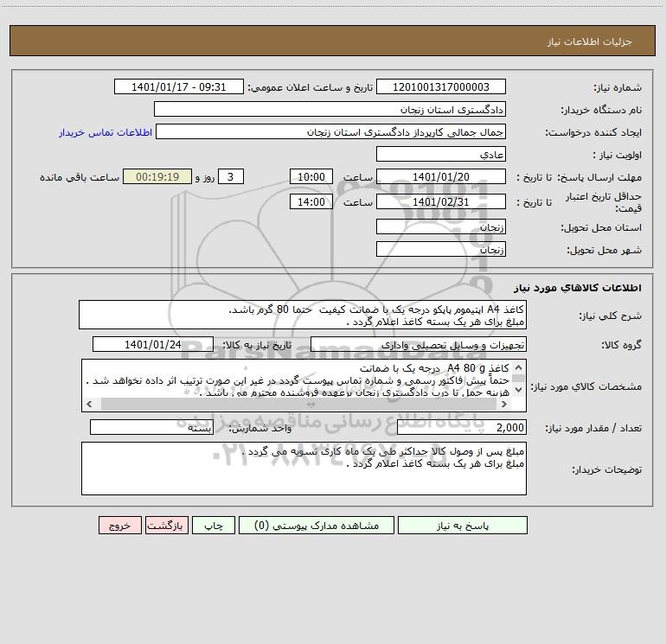Click the بازگشت back button

tap(166, 525)
